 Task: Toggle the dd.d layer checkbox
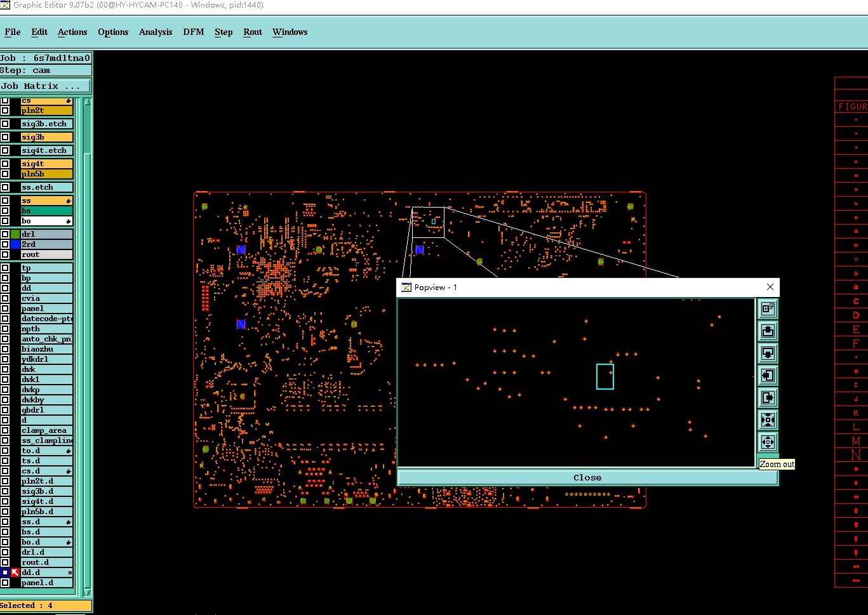(5, 572)
